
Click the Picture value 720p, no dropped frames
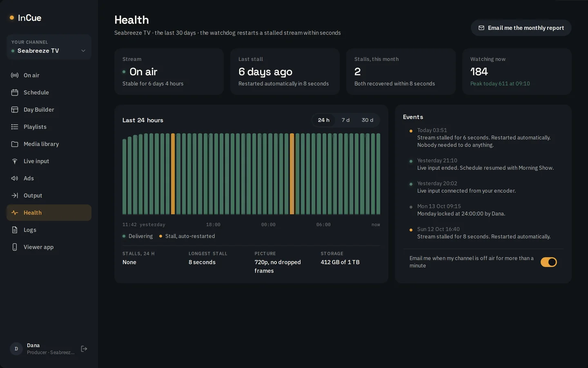click(x=278, y=267)
